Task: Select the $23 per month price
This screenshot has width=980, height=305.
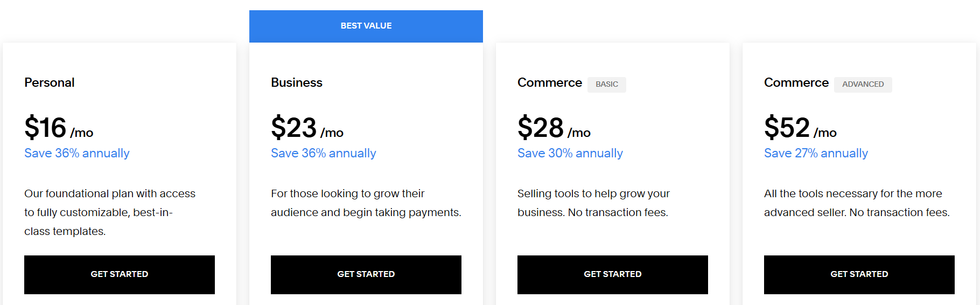Action: point(307,128)
